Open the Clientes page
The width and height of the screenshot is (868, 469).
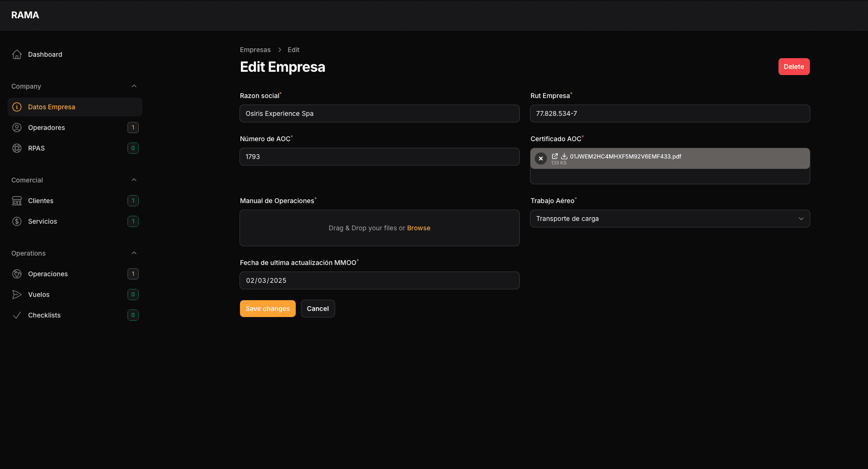75,201
